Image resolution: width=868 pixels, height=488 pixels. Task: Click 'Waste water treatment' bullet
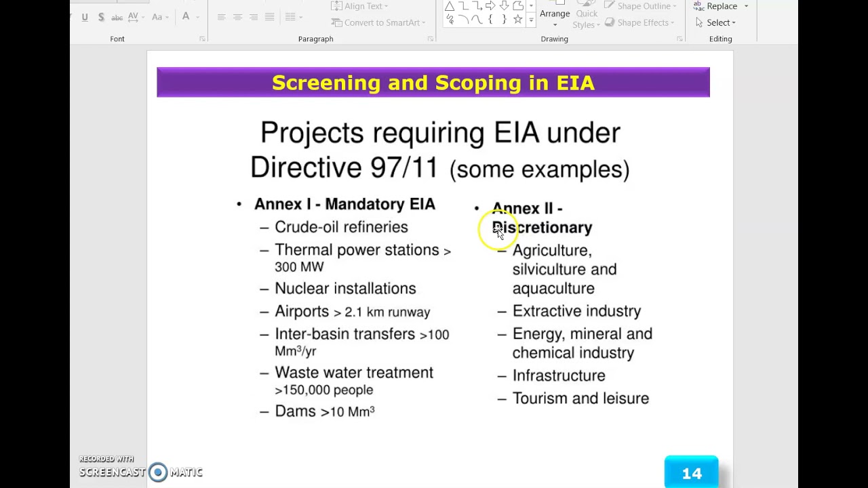pos(354,373)
